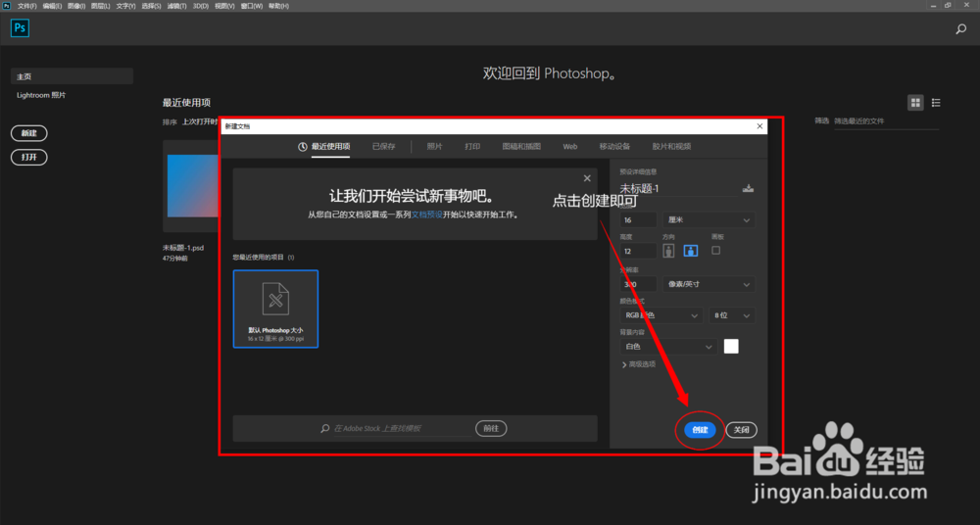Enable the 画板 artboard checkbox
This screenshot has height=525, width=980.
click(716, 250)
